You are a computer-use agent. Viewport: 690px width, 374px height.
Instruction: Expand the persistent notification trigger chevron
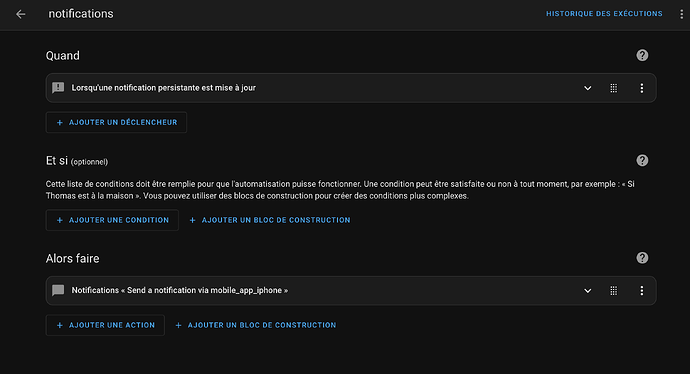click(x=587, y=88)
